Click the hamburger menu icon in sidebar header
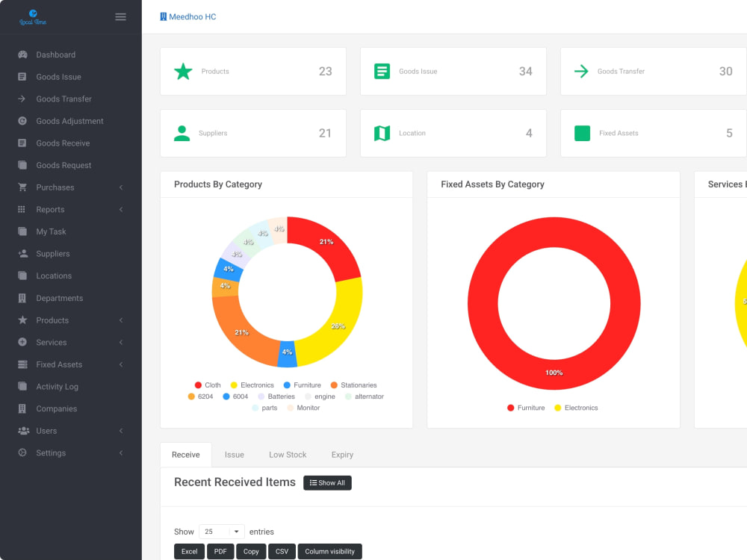 pyautogui.click(x=120, y=17)
